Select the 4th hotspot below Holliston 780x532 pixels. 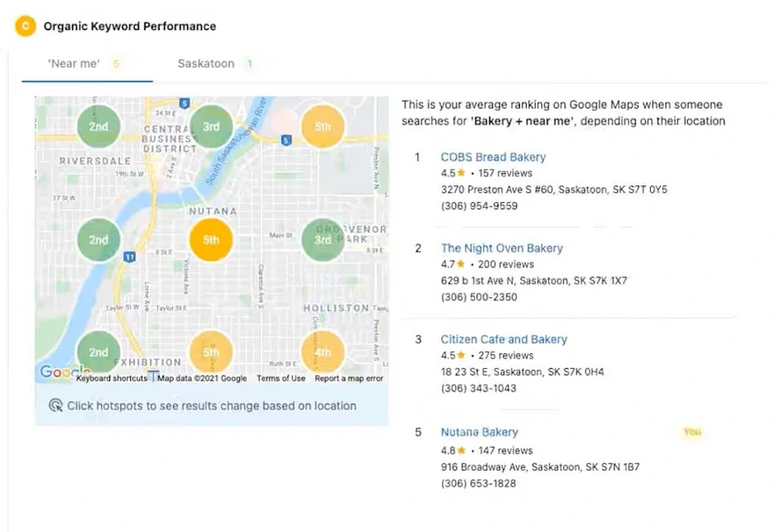coord(323,352)
